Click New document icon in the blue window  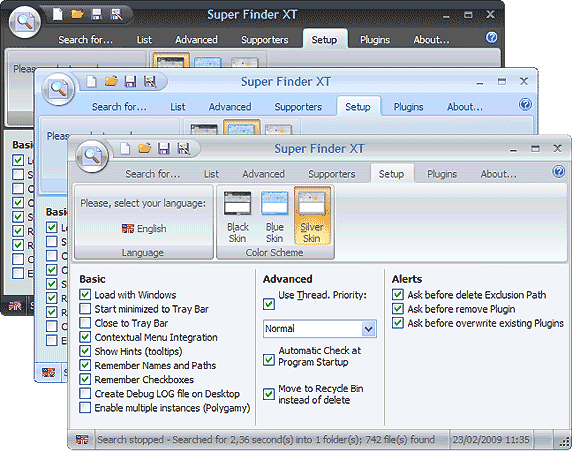point(92,81)
